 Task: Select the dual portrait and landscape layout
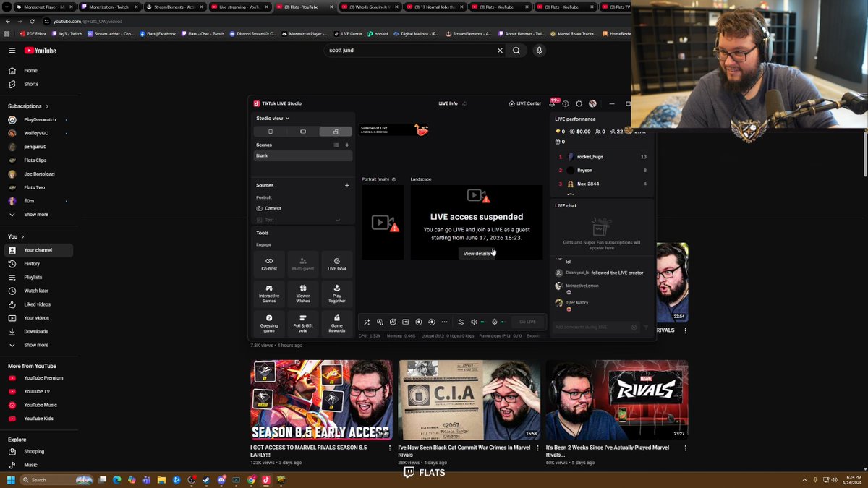click(x=336, y=132)
